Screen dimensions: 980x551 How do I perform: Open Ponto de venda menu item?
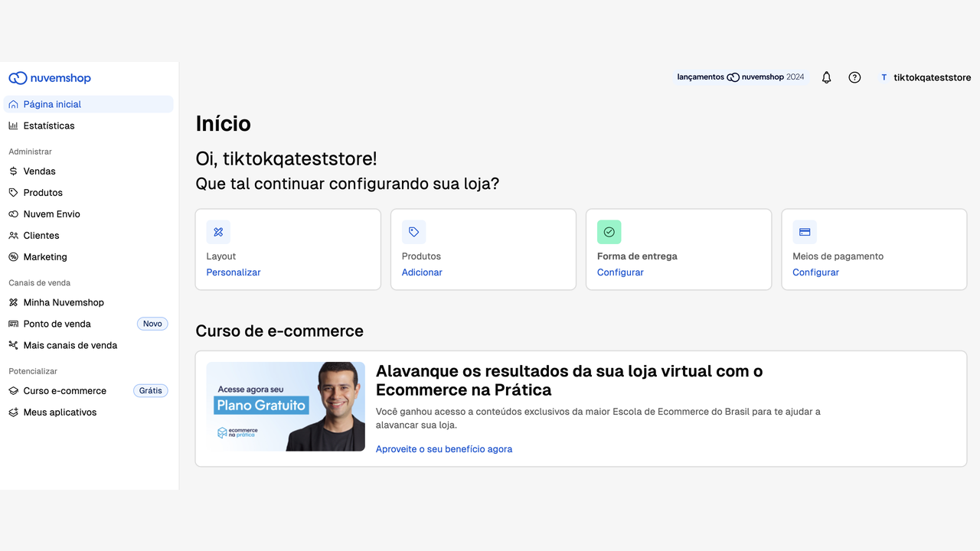click(57, 324)
